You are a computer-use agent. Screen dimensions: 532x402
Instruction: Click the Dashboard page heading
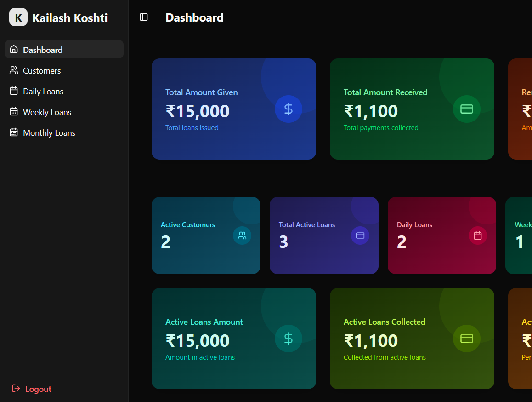click(x=195, y=17)
